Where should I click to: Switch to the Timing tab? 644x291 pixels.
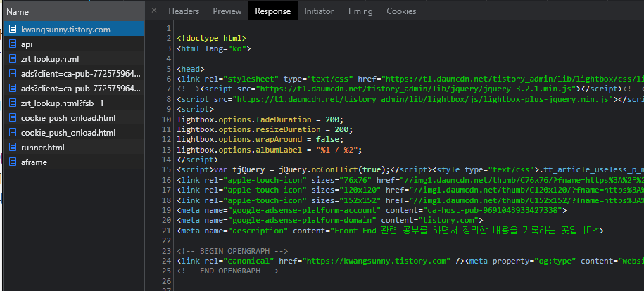coord(360,11)
